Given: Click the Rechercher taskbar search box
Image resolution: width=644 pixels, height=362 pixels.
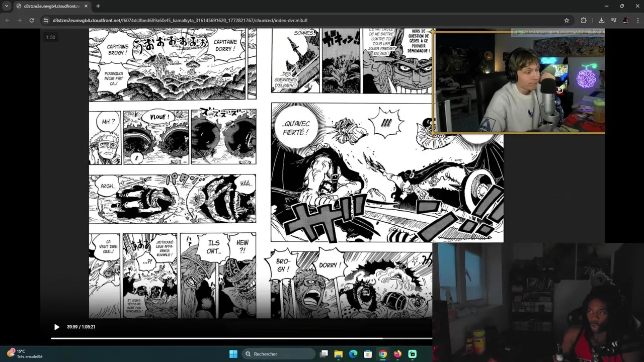Looking at the screenshot, I should tap(278, 354).
